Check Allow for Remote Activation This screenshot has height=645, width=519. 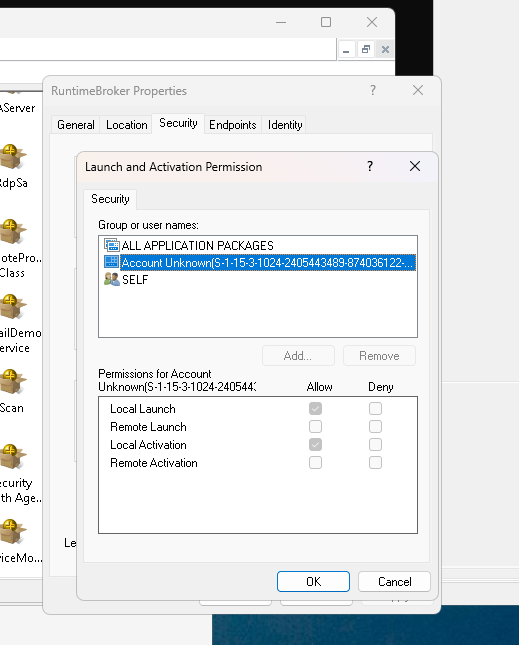point(315,463)
